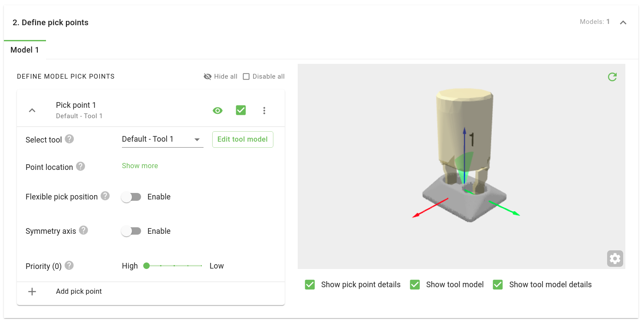
Task: Open the 3D viewer settings gear
Action: (614, 259)
